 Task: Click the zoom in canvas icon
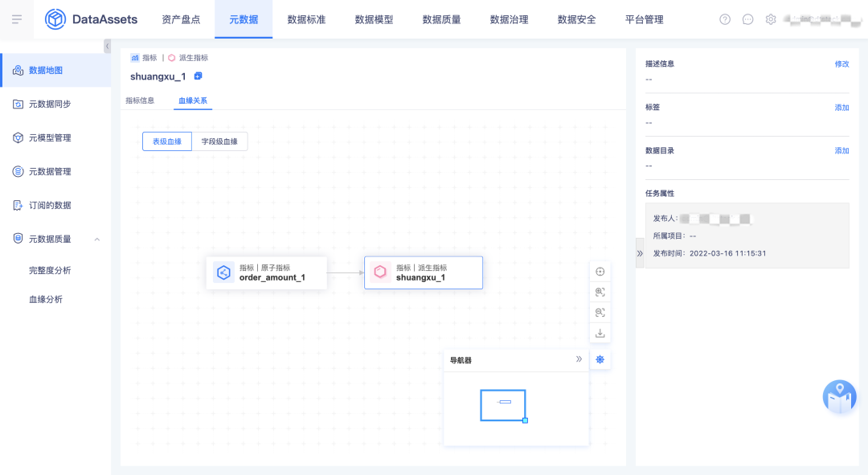pyautogui.click(x=600, y=292)
